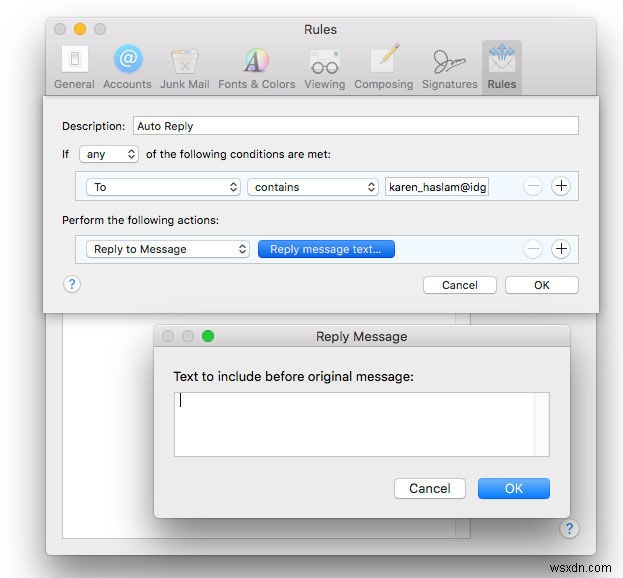
Task: Select the Rules preferences tab
Action: (x=502, y=68)
